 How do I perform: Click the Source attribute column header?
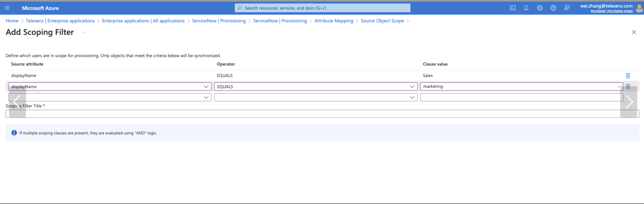tap(27, 64)
